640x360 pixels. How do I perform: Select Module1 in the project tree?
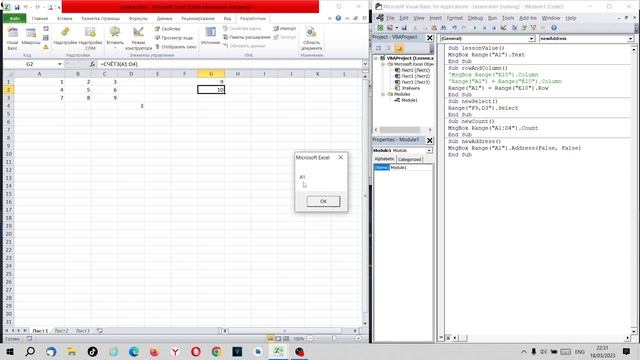409,100
